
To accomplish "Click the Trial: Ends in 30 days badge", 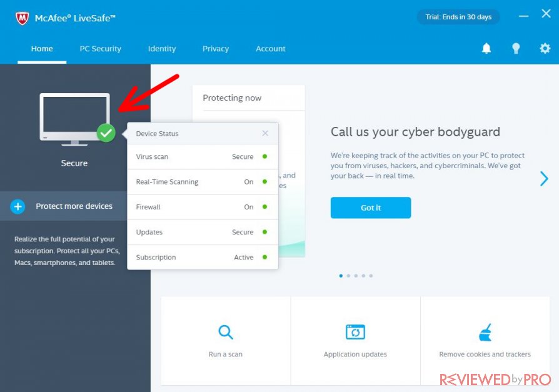I will tap(458, 17).
